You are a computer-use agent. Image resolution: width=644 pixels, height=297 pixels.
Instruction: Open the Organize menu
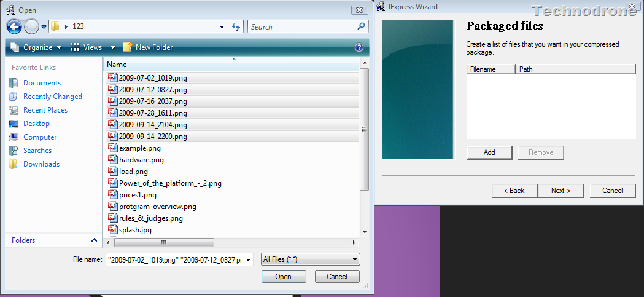36,47
